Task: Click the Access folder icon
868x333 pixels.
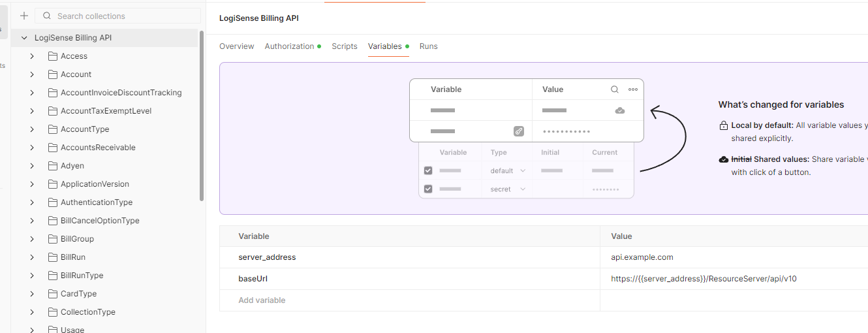Action: [x=53, y=56]
